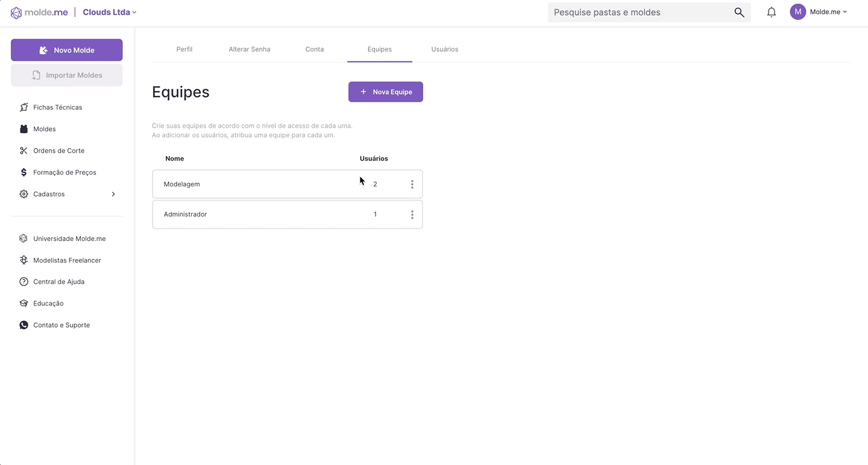
Task: Open Central de Ajuda link
Action: pos(58,282)
